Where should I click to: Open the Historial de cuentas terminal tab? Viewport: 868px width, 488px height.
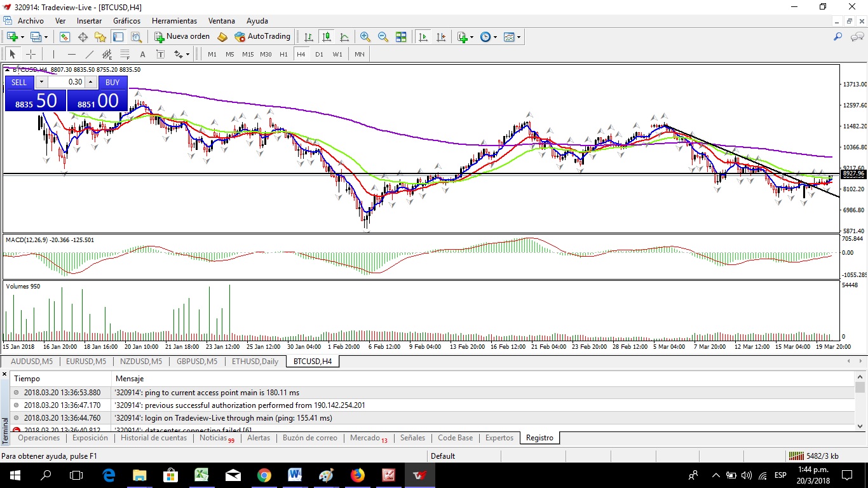tap(154, 438)
